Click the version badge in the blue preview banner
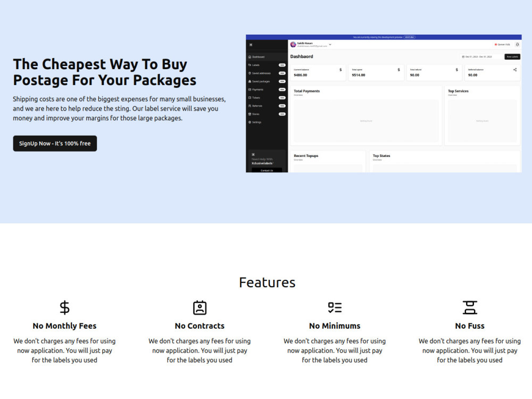Screen dimensions: 532x399 tap(410, 37)
